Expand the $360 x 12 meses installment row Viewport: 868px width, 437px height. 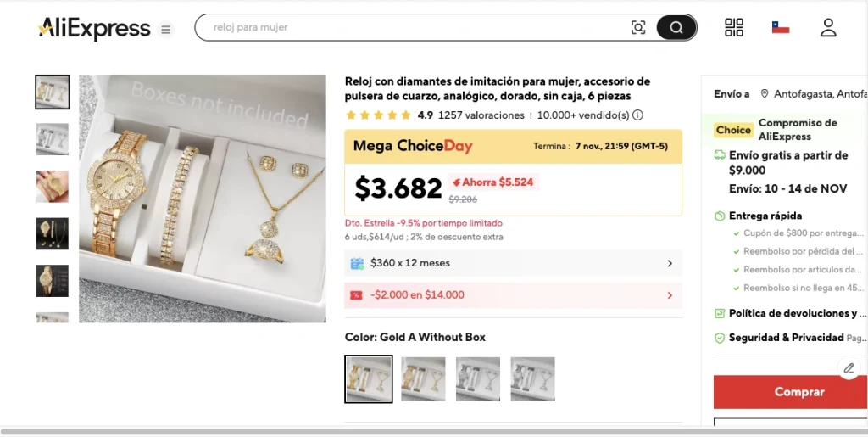click(513, 263)
